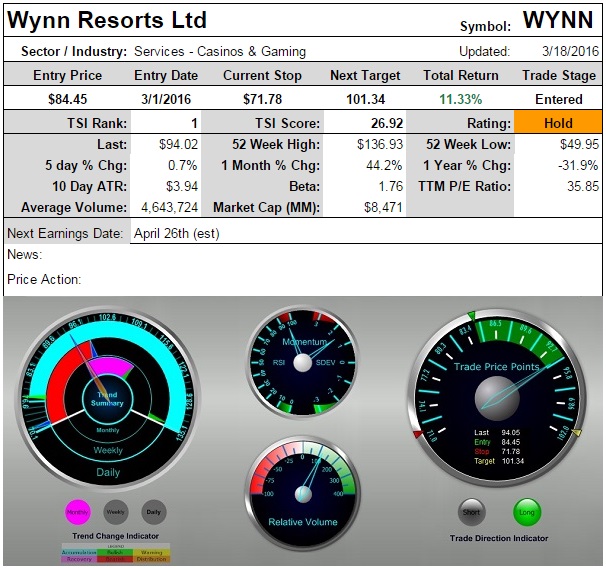Image resolution: width=606 pixels, height=568 pixels.
Task: Click the Trade Price Points gauge knob
Action: point(496,397)
